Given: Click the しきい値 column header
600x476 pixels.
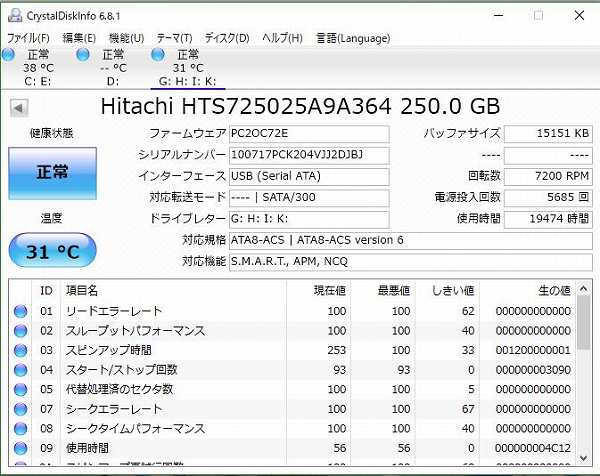Looking at the screenshot, I should 447,291.
